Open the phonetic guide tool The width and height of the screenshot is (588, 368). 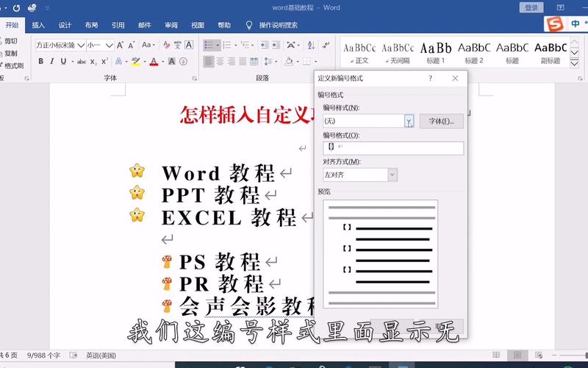[177, 45]
